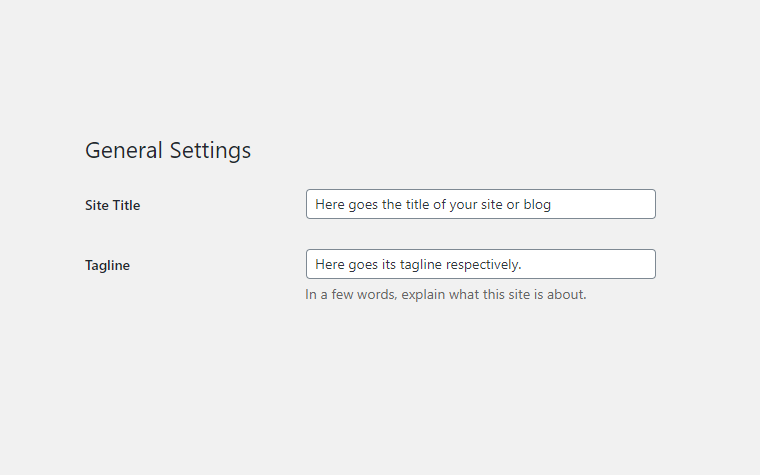Select the General Settings heading

point(168,150)
